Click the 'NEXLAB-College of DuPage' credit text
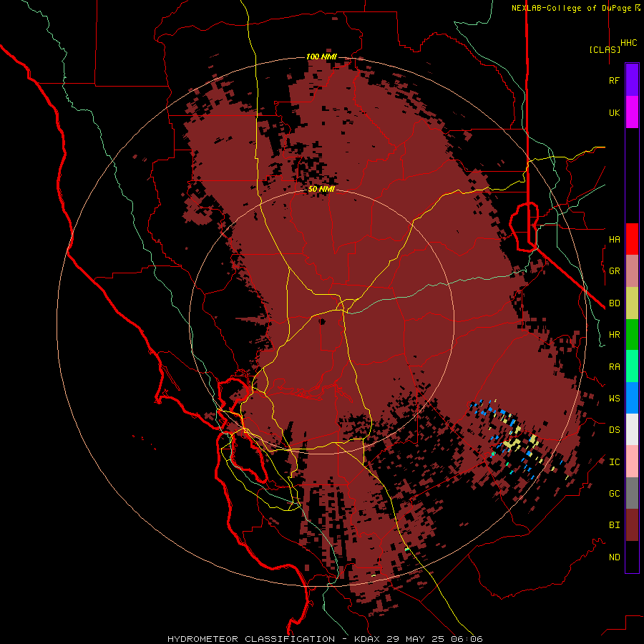 pyautogui.click(x=571, y=8)
